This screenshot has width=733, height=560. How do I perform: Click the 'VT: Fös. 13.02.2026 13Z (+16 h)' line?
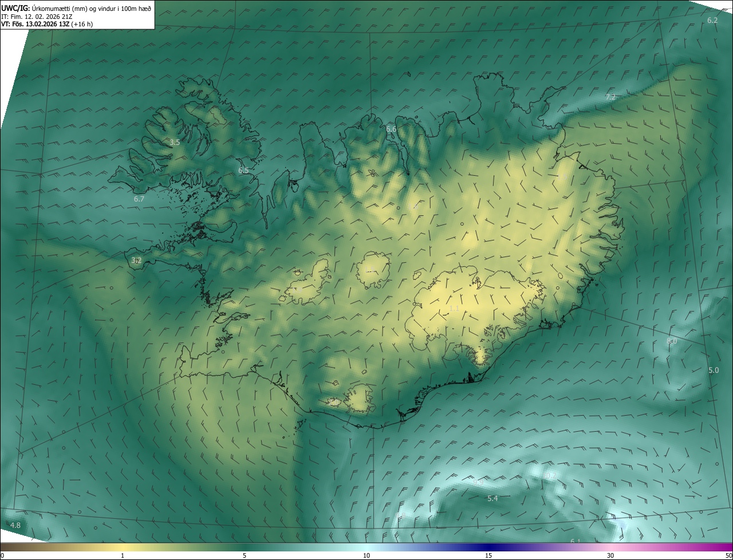[x=47, y=24]
